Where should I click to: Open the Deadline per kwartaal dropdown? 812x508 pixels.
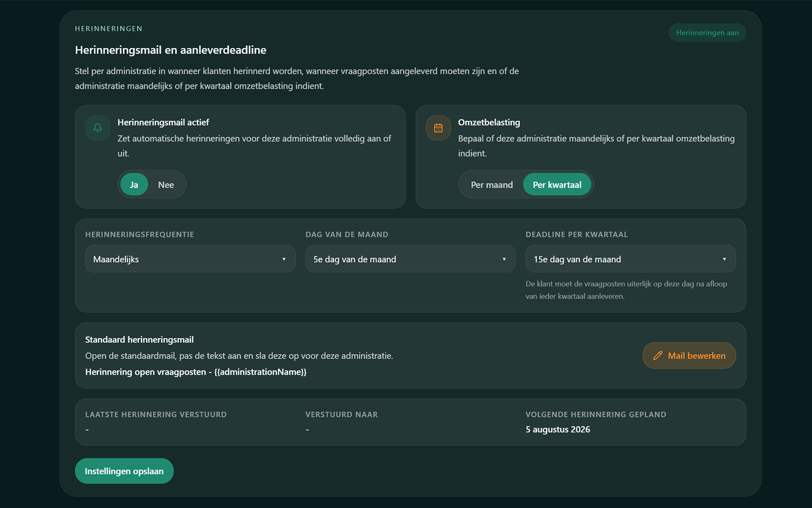[631, 259]
